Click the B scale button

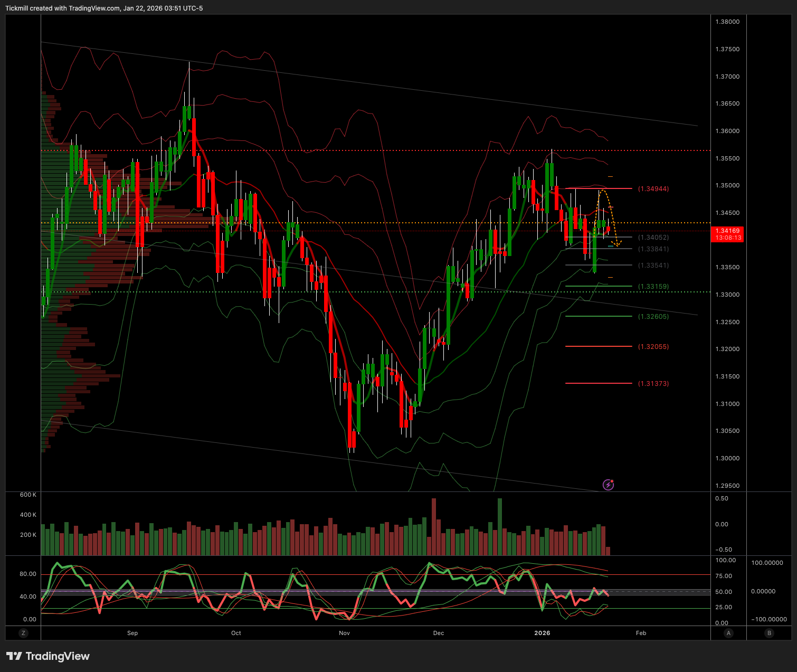click(769, 633)
